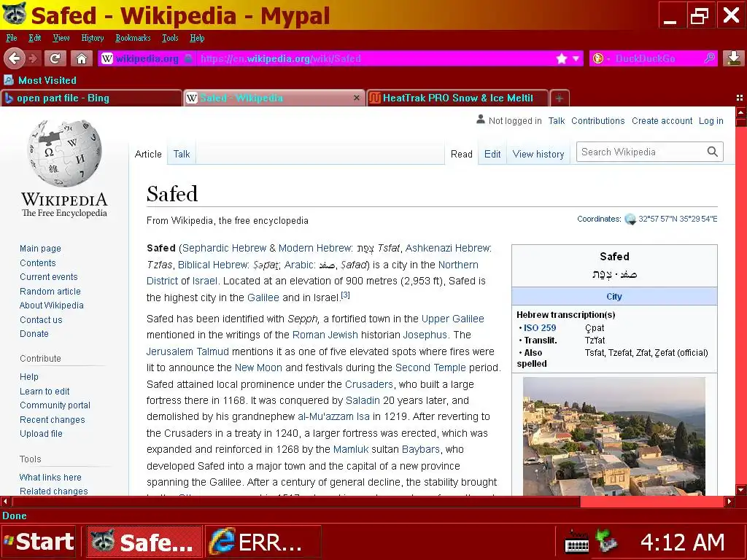Screen dimensions: 747x560
Task: Open the History menu
Action: tap(93, 38)
